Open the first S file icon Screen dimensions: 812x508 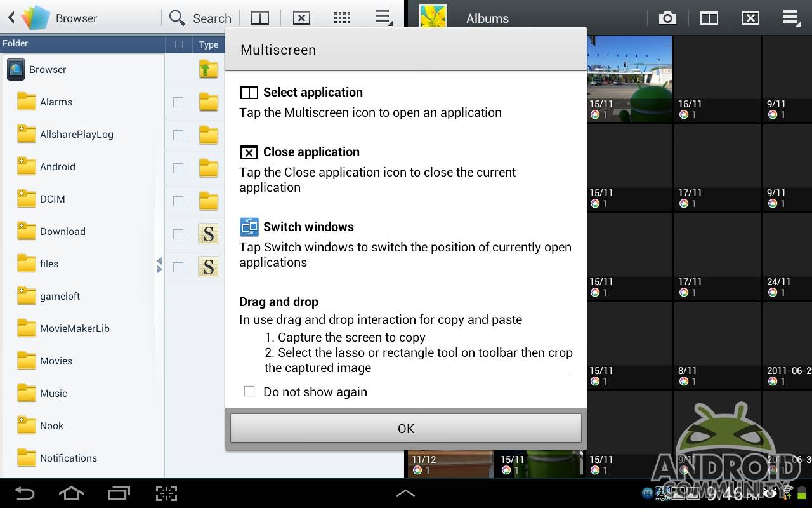pyautogui.click(x=209, y=234)
